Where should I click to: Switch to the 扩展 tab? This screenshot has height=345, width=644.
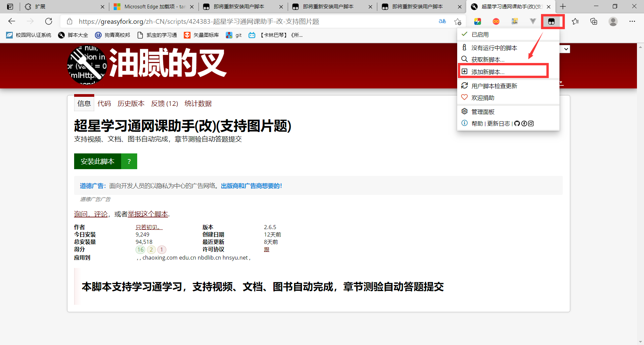point(64,6)
